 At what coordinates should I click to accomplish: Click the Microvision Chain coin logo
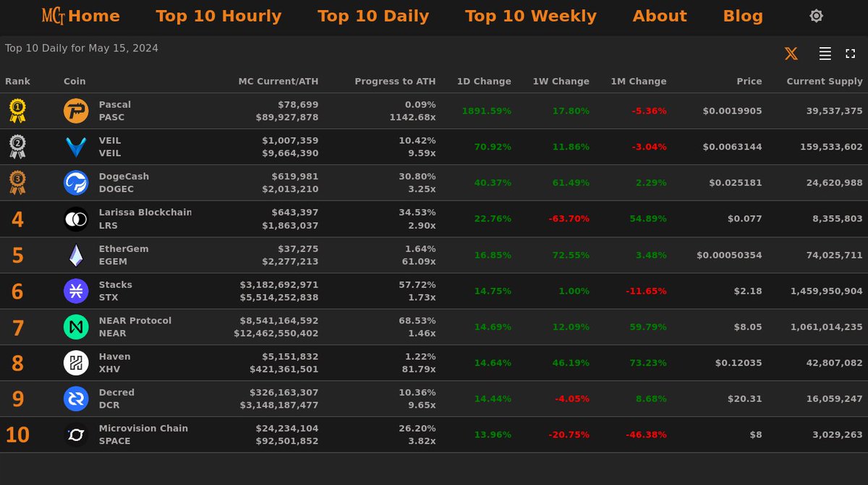pyautogui.click(x=76, y=435)
